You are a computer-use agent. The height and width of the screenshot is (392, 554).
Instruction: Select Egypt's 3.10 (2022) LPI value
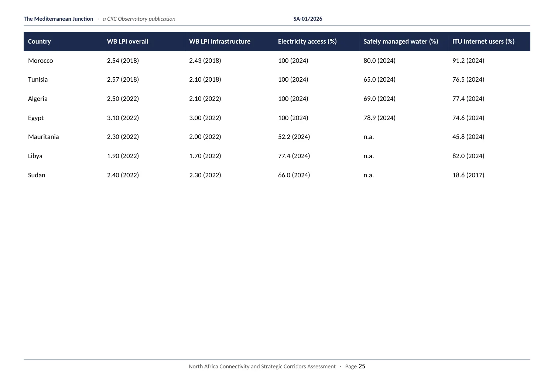(123, 118)
